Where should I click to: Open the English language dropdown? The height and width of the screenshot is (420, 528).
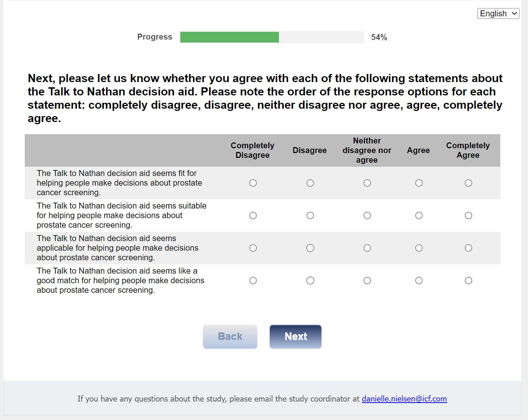pyautogui.click(x=498, y=14)
